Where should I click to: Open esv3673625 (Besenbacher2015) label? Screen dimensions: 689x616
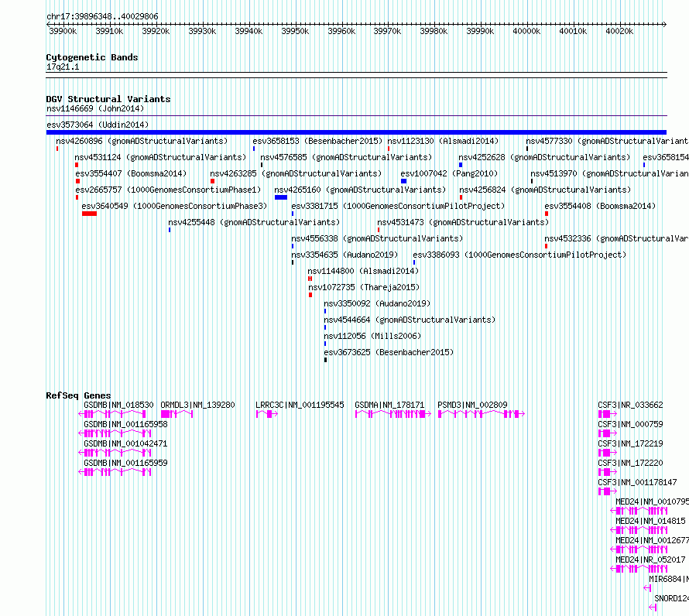(389, 352)
